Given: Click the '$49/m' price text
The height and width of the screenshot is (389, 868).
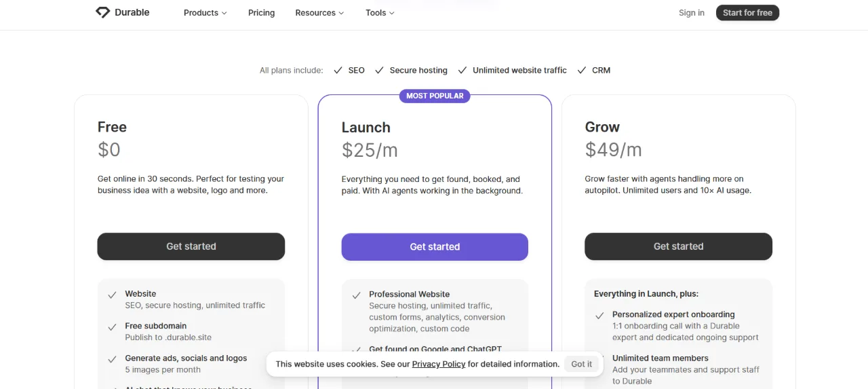Looking at the screenshot, I should click(614, 149).
